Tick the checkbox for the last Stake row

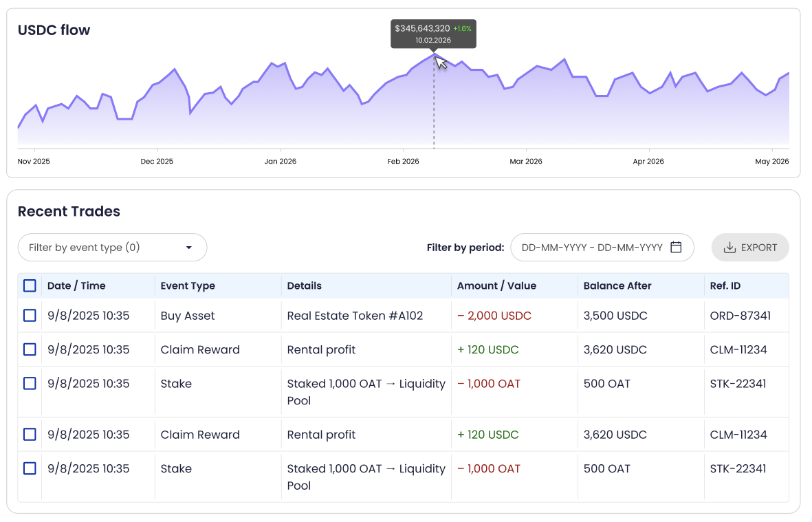tap(30, 468)
